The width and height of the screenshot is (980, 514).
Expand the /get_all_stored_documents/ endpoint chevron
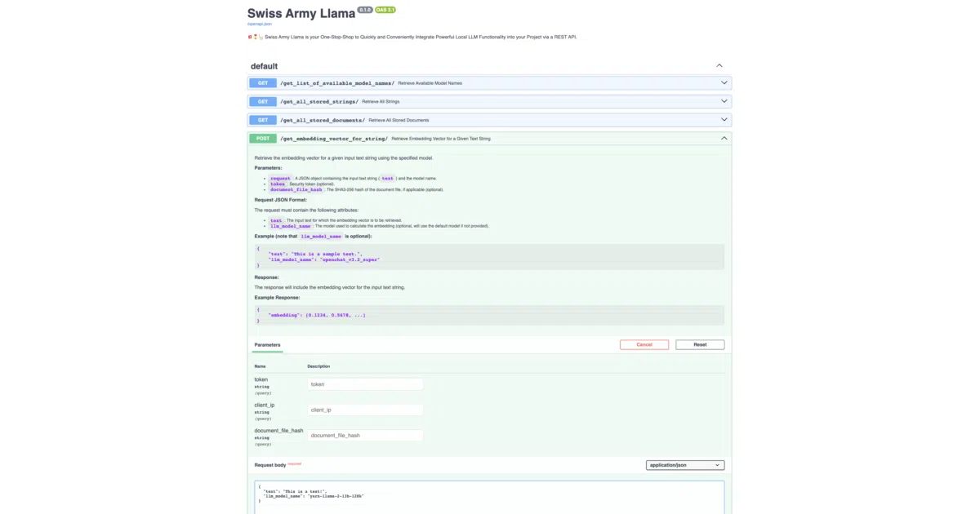click(724, 120)
